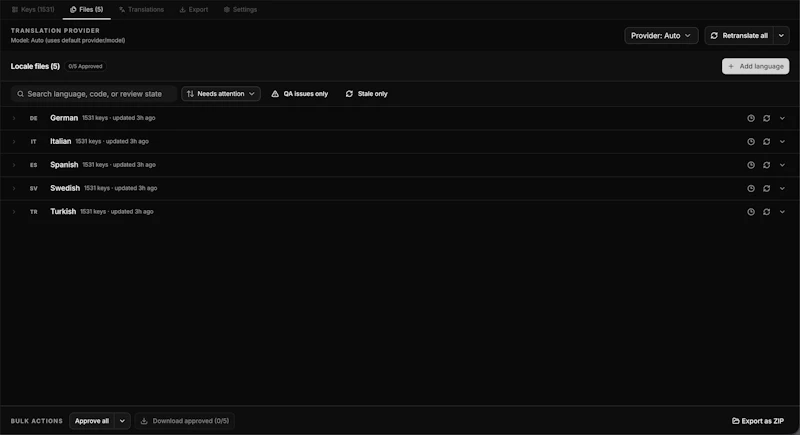Viewport: 800px width, 435px height.
Task: Click the 0/5 Approved badge
Action: click(x=85, y=66)
